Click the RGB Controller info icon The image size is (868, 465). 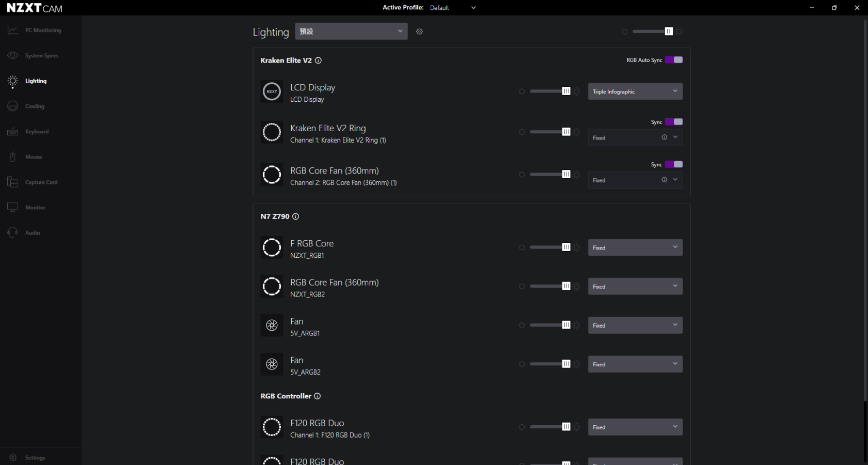point(318,396)
